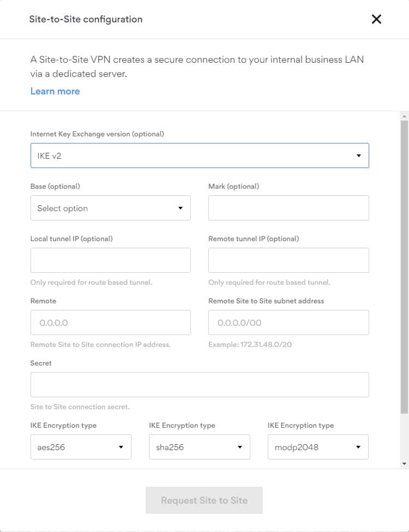Focus the Local tunnel IP field
The height and width of the screenshot is (532, 409).
pos(110,260)
